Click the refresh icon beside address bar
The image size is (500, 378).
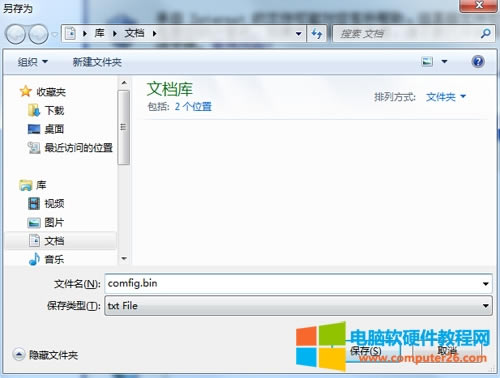point(316,33)
